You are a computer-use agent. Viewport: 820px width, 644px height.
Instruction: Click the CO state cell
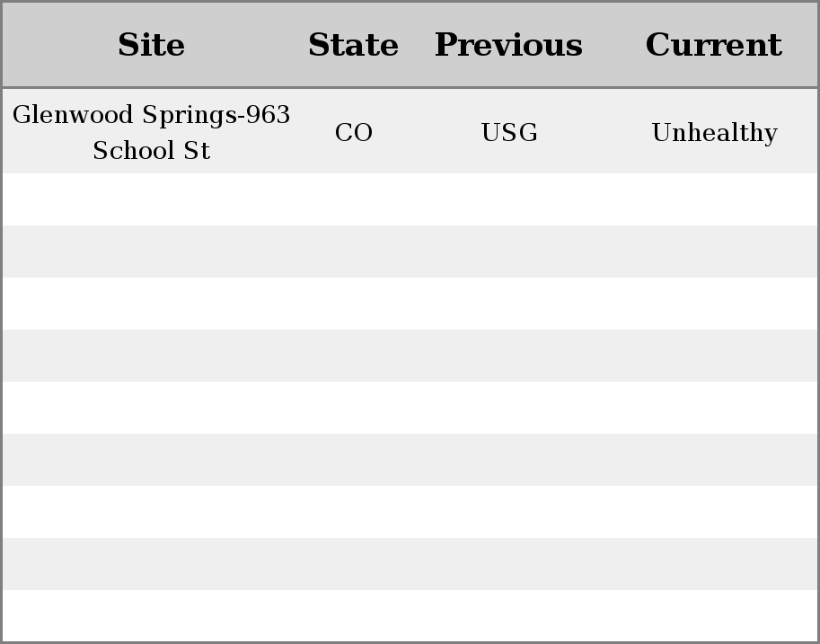[x=354, y=131]
